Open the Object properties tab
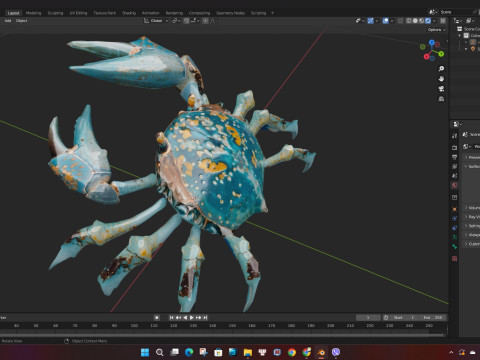Image resolution: width=480 pixels, height=360 pixels. (454, 209)
